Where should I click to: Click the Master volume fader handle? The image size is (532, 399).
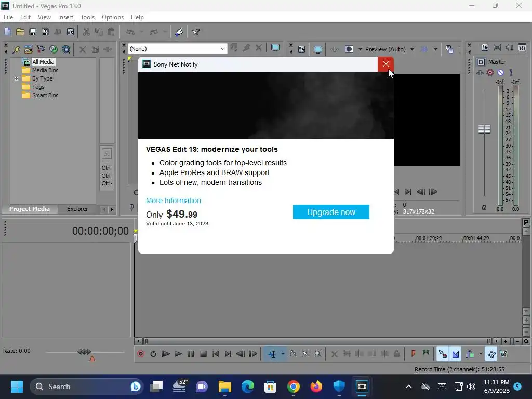pos(484,129)
